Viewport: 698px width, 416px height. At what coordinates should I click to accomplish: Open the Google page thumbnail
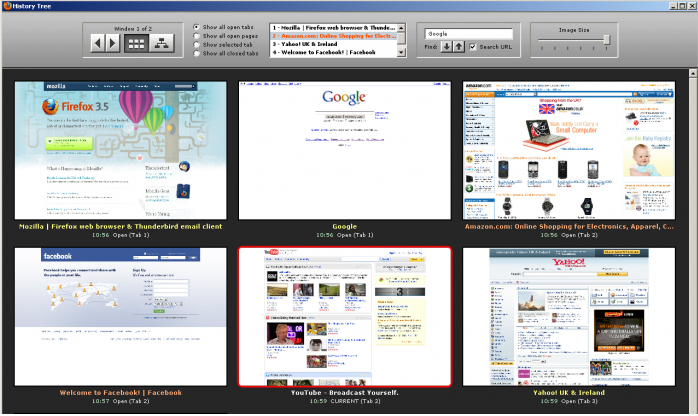coord(345,150)
